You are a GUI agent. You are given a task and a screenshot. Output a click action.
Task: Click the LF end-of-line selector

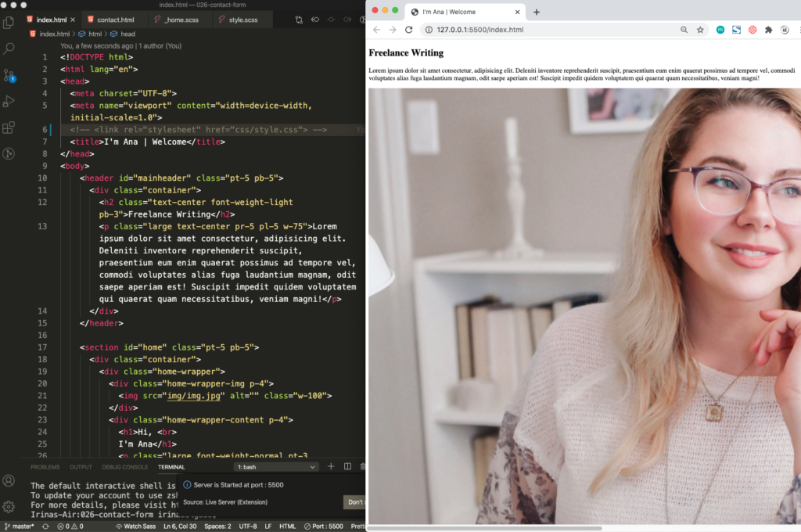tap(268, 527)
